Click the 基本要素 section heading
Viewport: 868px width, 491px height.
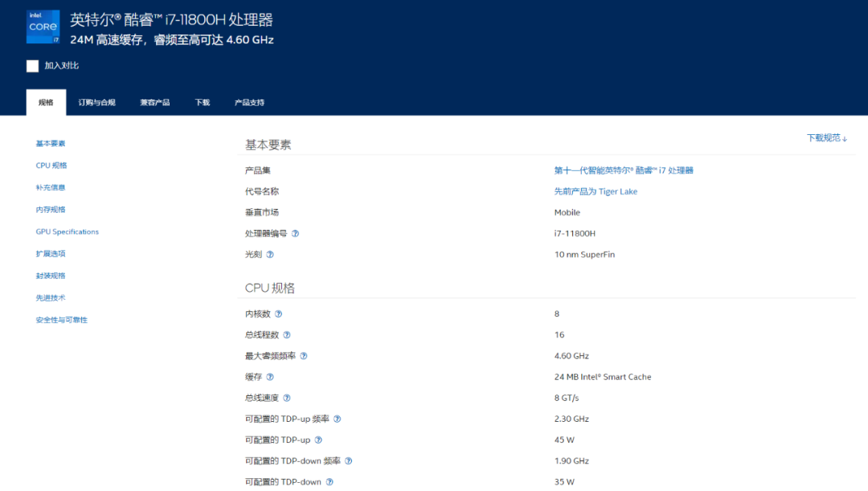[268, 145]
